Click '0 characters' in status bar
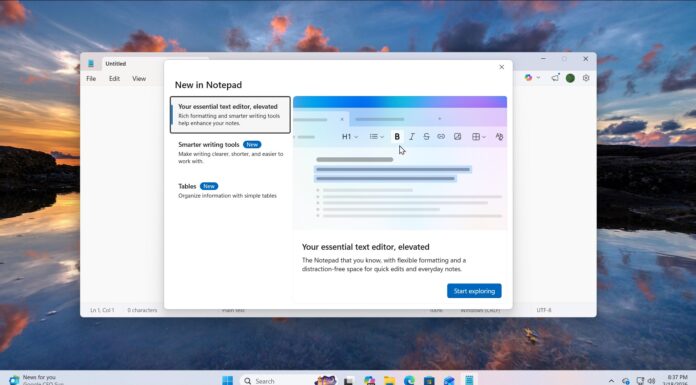 [142, 310]
